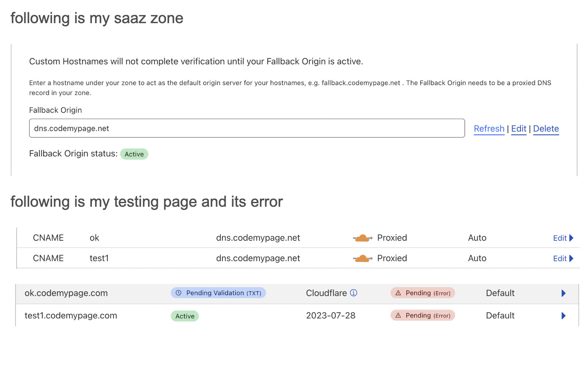
Task: Click the info icon next to Cloudflare
Action: pyautogui.click(x=354, y=293)
